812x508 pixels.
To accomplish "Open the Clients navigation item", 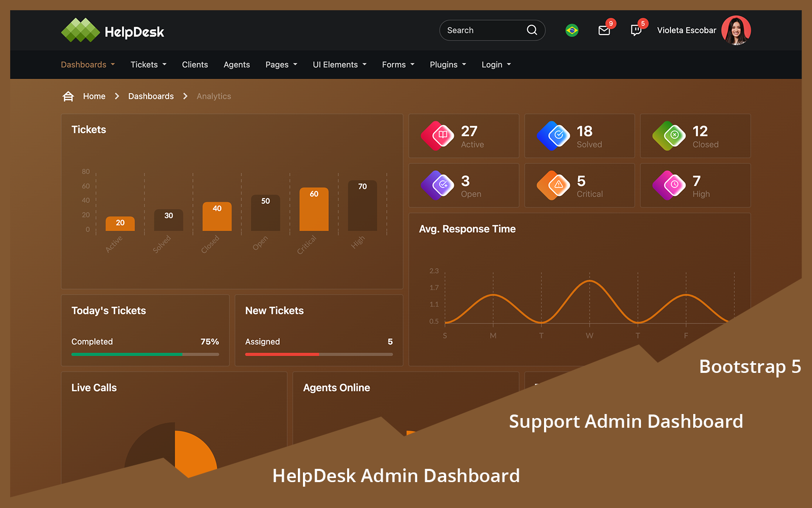I will (x=195, y=65).
